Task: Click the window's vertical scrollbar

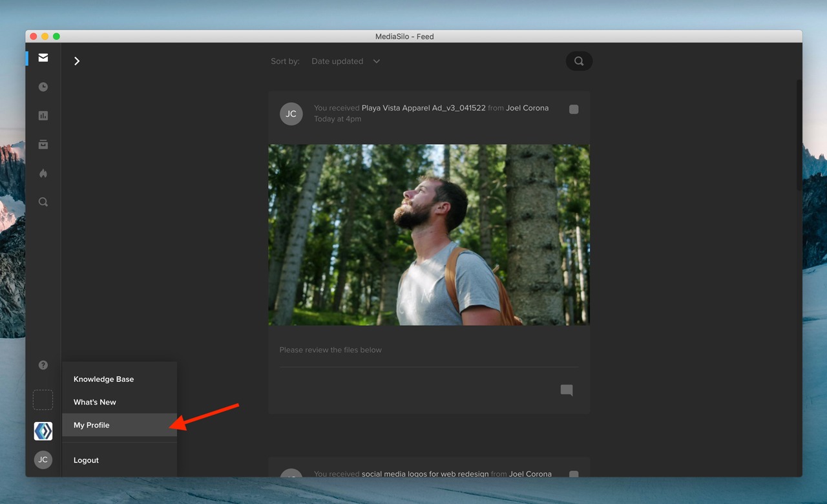Action: tap(799, 136)
